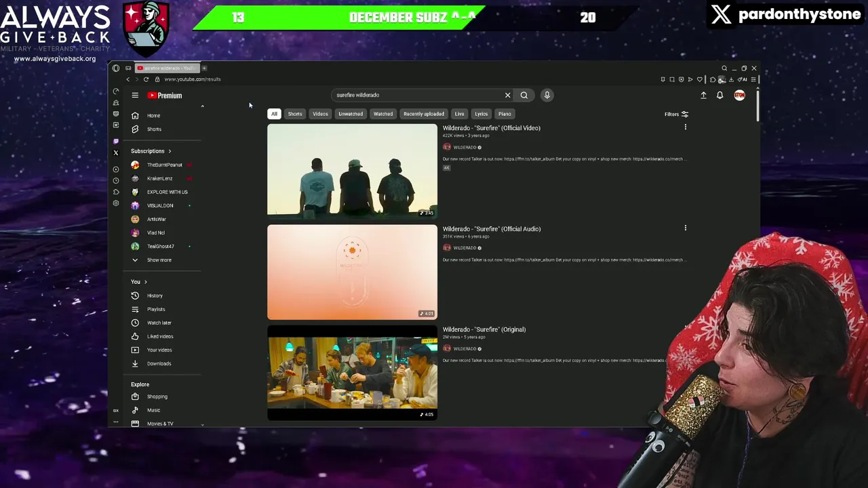Image resolution: width=868 pixels, height=488 pixels.
Task: Click sidebar scroll-up arrow
Action: pos(202,106)
